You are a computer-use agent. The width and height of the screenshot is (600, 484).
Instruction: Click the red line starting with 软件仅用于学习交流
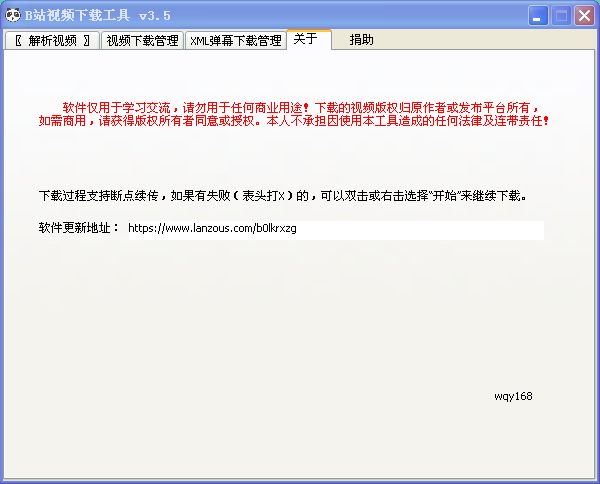pos(301,108)
